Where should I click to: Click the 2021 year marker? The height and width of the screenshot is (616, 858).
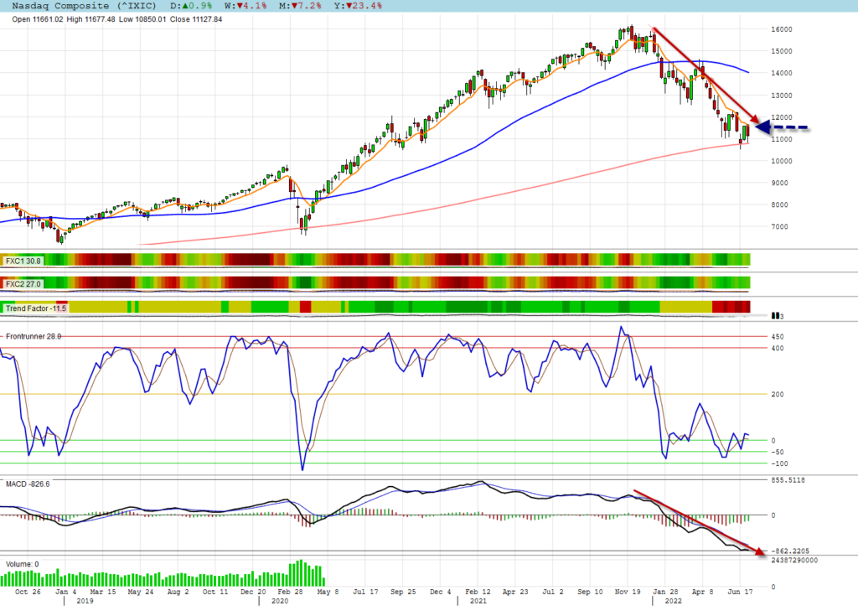478,601
